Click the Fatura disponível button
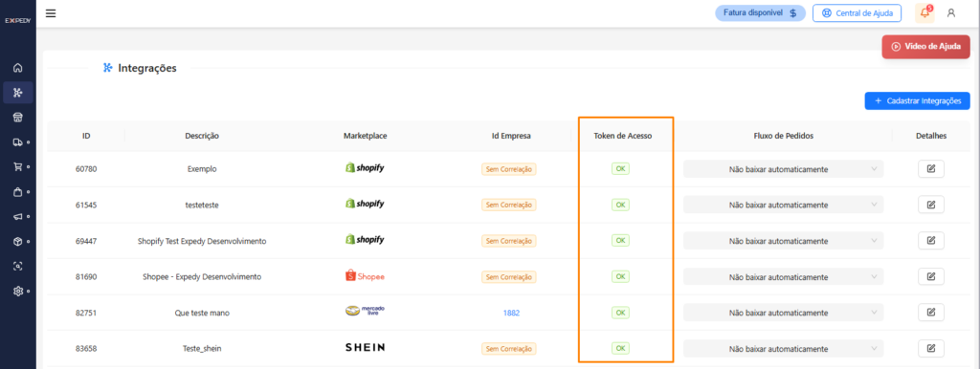980x369 pixels. (760, 12)
